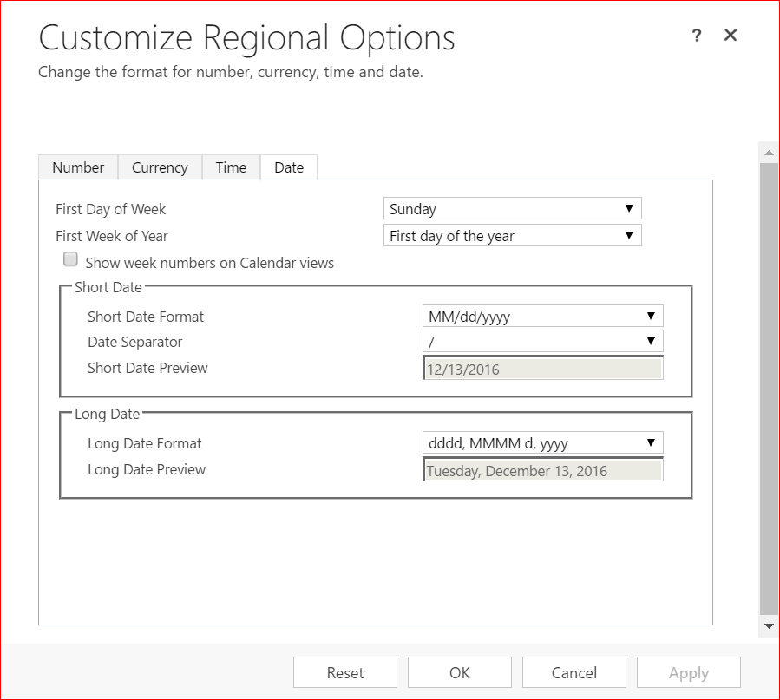The width and height of the screenshot is (780, 700).
Task: Open the Time tab
Action: 231,167
